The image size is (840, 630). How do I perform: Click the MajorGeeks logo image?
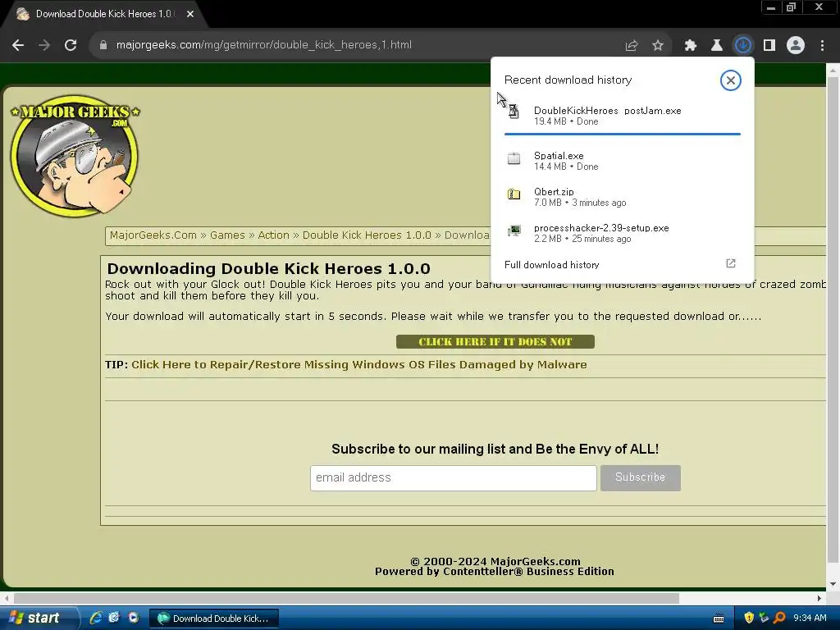(75, 156)
